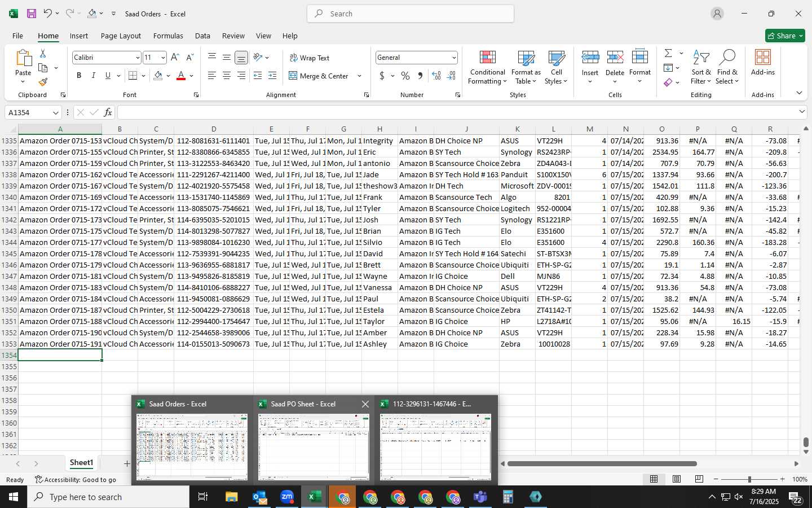The width and height of the screenshot is (812, 508).
Task: Click the Undo arrow icon
Action: (48, 14)
